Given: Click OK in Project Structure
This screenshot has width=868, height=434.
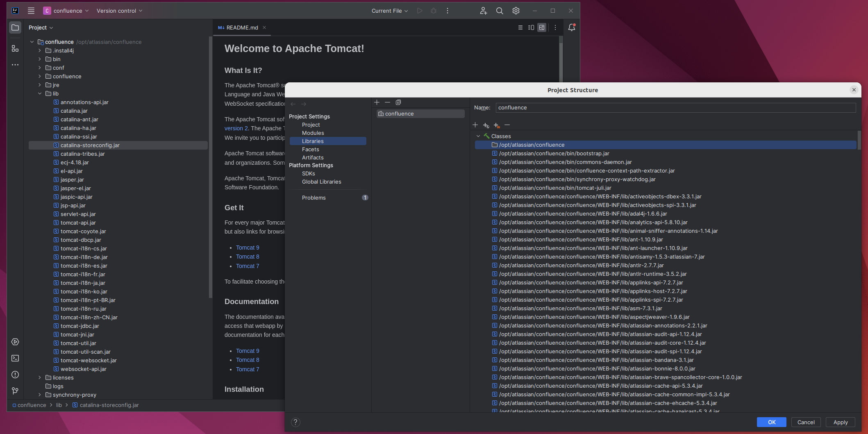Looking at the screenshot, I should [x=772, y=422].
